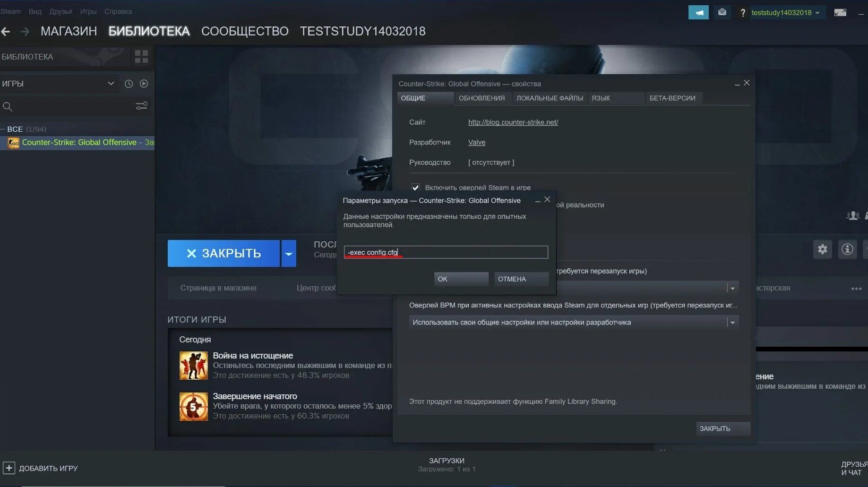868x487 pixels.
Task: Open the Steam menu
Action: coord(10,11)
